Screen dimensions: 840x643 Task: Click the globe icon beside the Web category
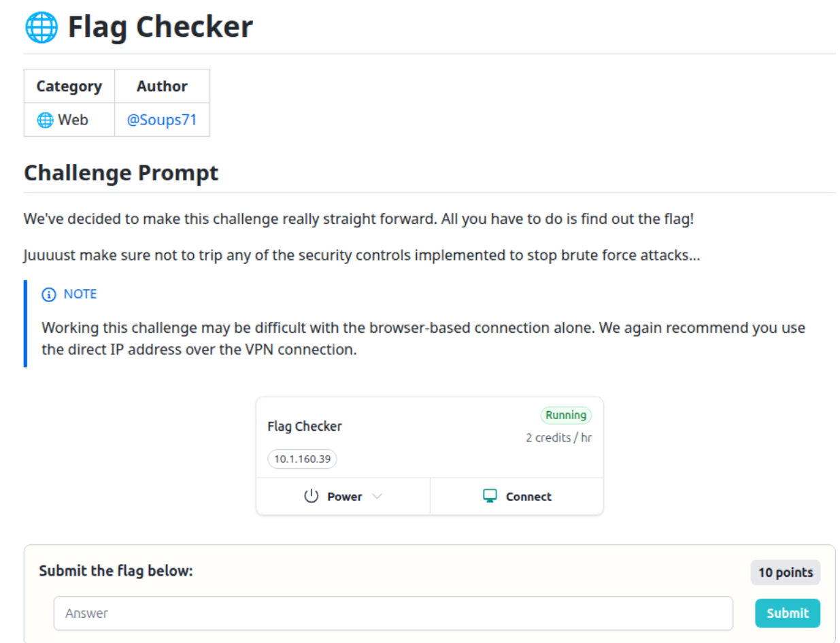pyautogui.click(x=45, y=119)
